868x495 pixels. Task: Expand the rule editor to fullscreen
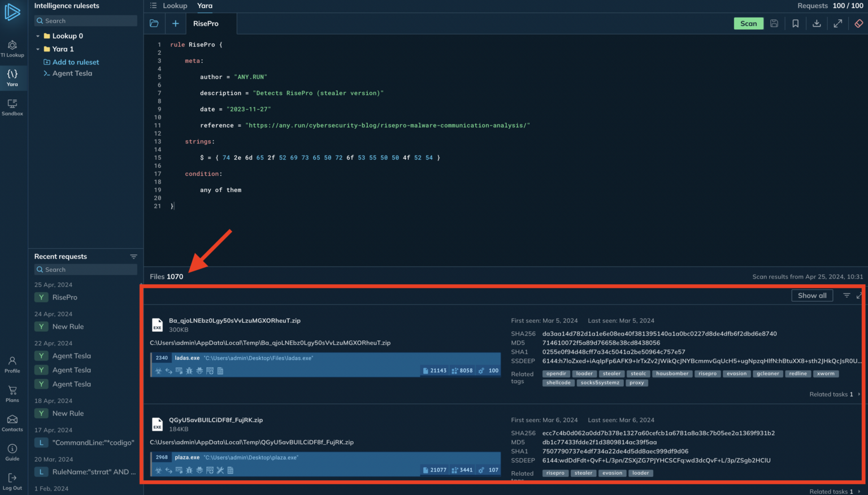pyautogui.click(x=837, y=23)
